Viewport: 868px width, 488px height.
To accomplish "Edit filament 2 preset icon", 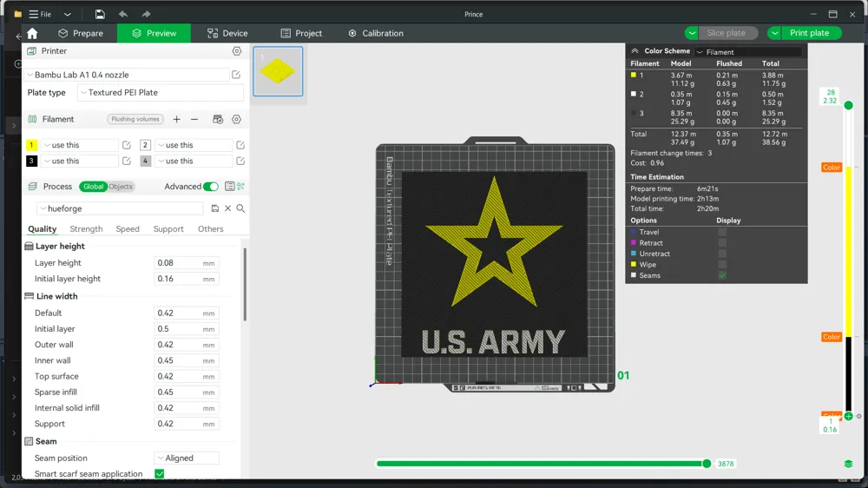I will tap(240, 145).
